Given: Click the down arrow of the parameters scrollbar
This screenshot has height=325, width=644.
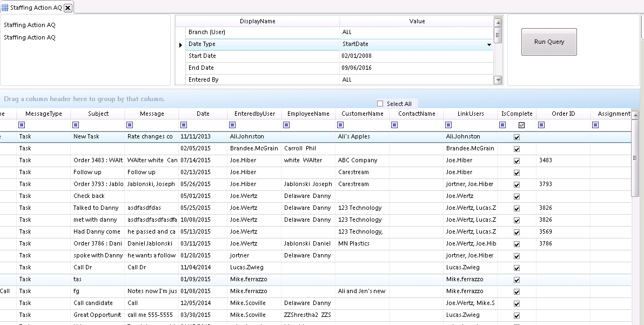Looking at the screenshot, I should point(498,80).
